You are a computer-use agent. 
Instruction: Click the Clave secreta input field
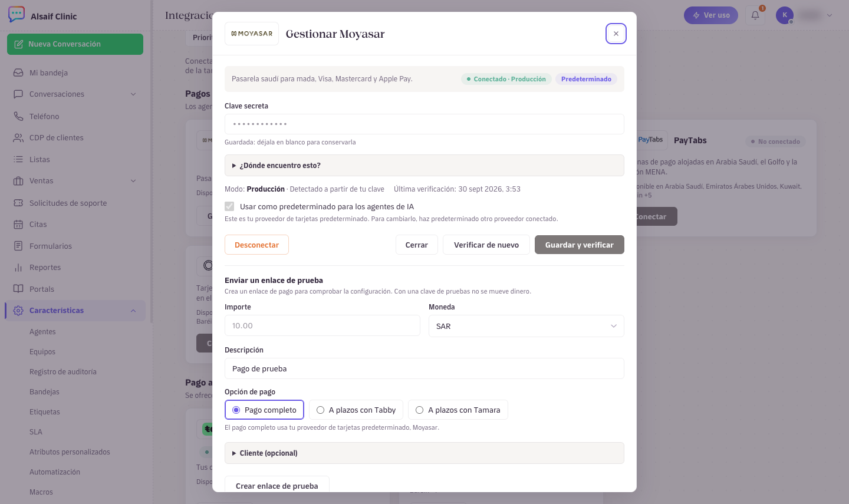[424, 124]
